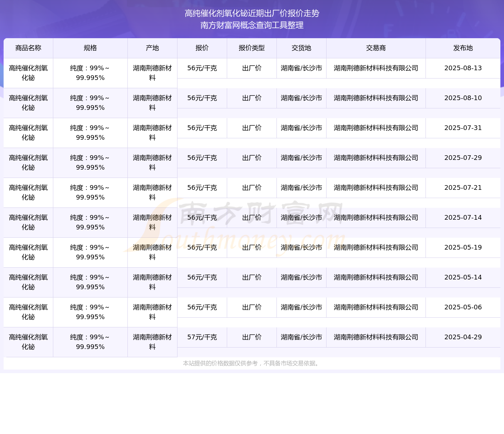Viewport: 504px width, 434px height.
Task: Click the 报价 column header
Action: (x=202, y=48)
